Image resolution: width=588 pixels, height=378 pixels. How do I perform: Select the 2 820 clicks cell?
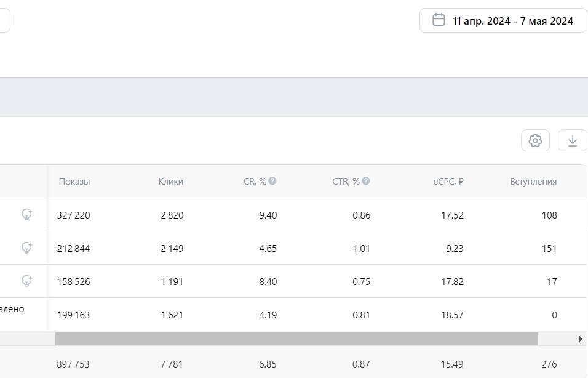(x=172, y=215)
